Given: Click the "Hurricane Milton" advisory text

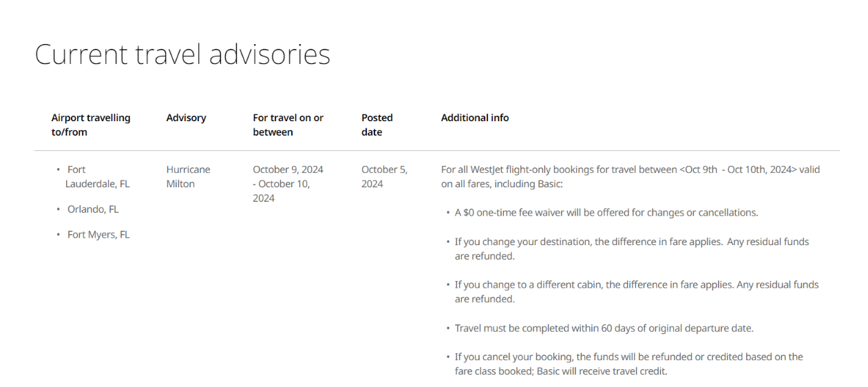Looking at the screenshot, I should click(x=188, y=177).
